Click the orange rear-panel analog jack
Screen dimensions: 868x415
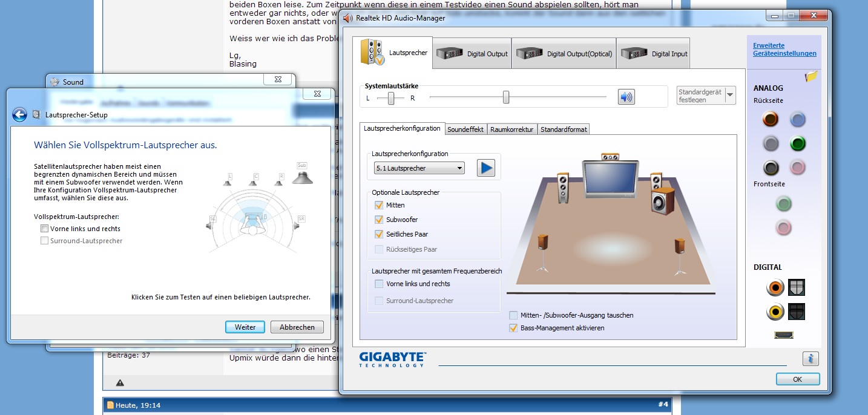tap(771, 119)
